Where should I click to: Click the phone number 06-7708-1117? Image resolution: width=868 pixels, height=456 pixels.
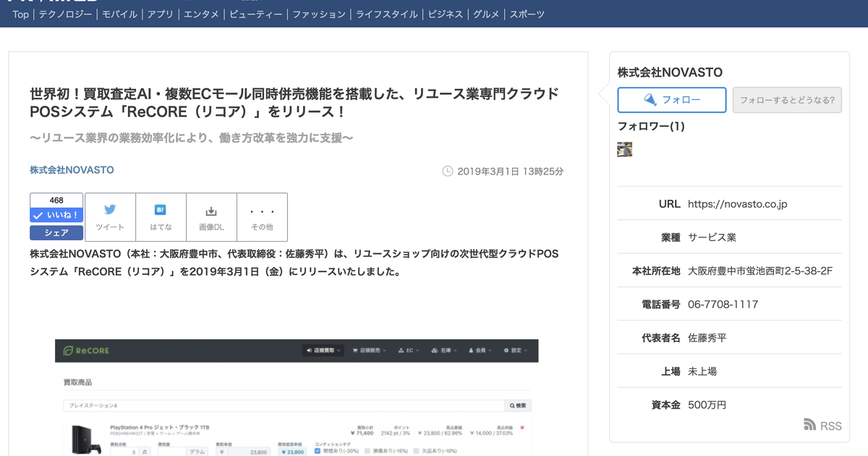pyautogui.click(x=723, y=305)
